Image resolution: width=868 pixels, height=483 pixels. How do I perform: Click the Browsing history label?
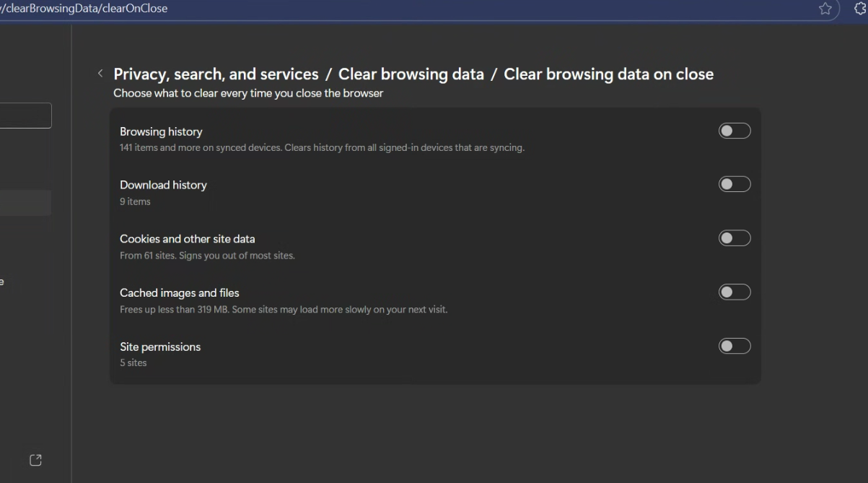(x=161, y=131)
